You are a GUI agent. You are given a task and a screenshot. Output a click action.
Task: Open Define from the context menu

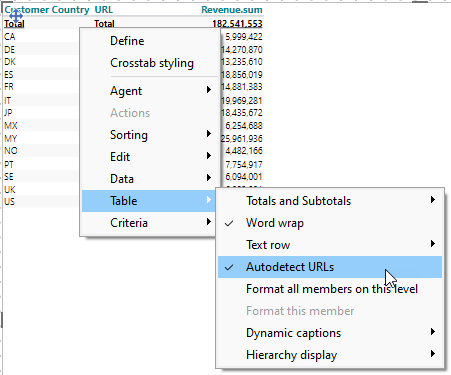click(150, 41)
